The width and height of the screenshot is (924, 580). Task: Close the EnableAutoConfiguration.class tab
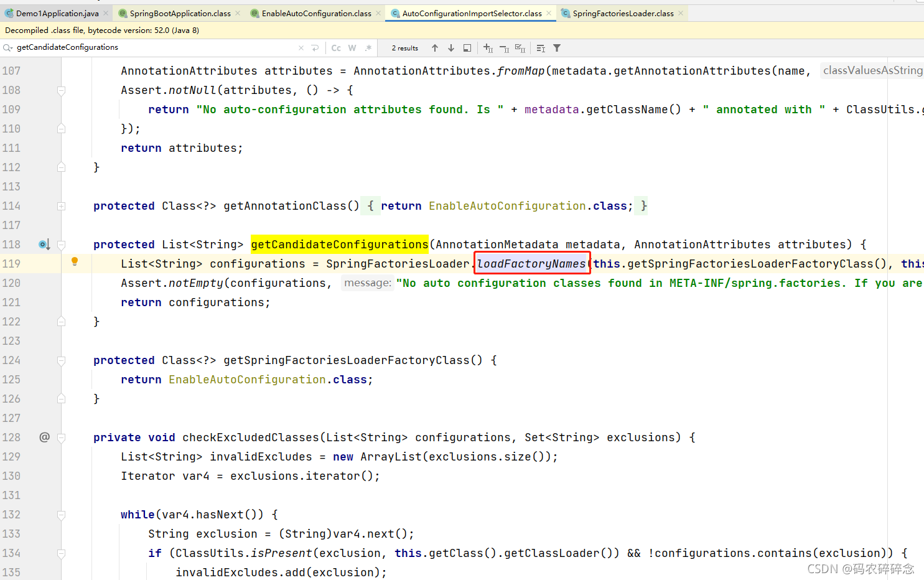coord(378,13)
